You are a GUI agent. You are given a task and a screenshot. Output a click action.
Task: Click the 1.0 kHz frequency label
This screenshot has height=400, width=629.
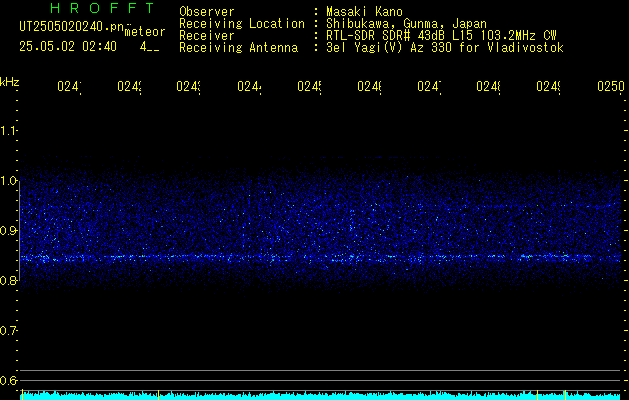tap(9, 181)
